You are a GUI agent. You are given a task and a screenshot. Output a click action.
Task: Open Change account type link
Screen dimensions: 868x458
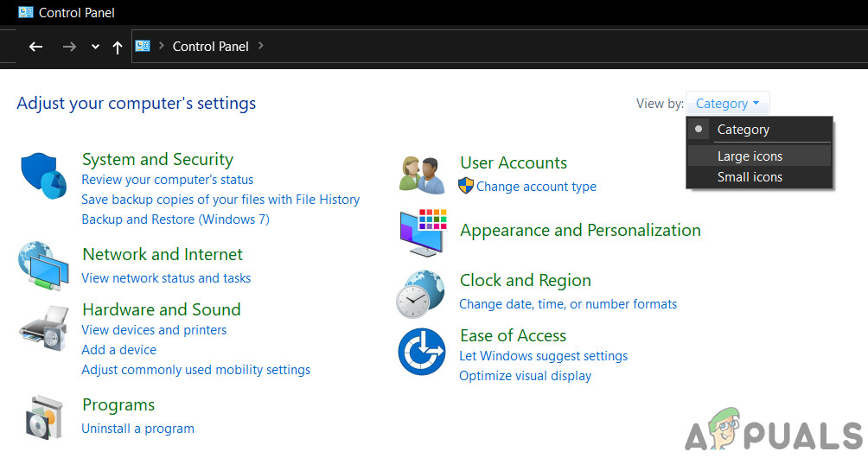pos(536,187)
